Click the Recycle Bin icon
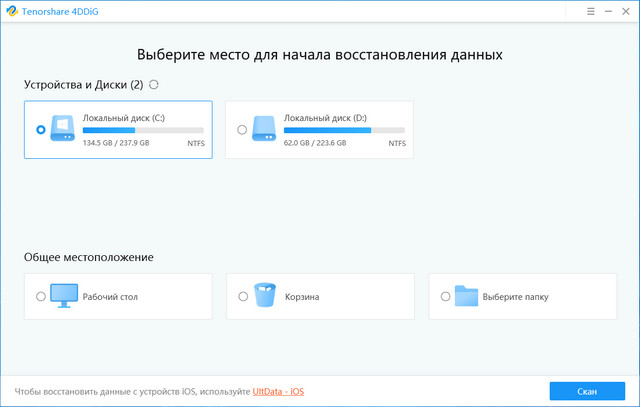Viewport: 640px width, 407px height. pyautogui.click(x=265, y=296)
